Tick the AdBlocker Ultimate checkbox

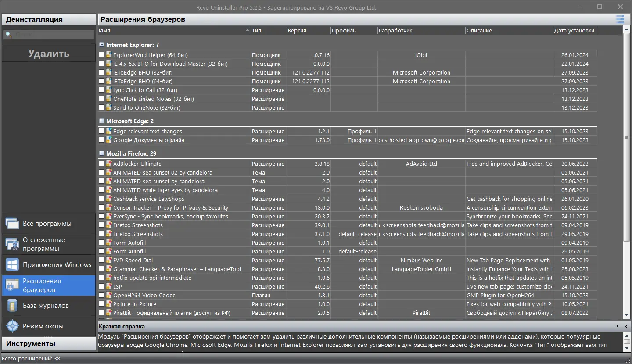click(x=102, y=164)
